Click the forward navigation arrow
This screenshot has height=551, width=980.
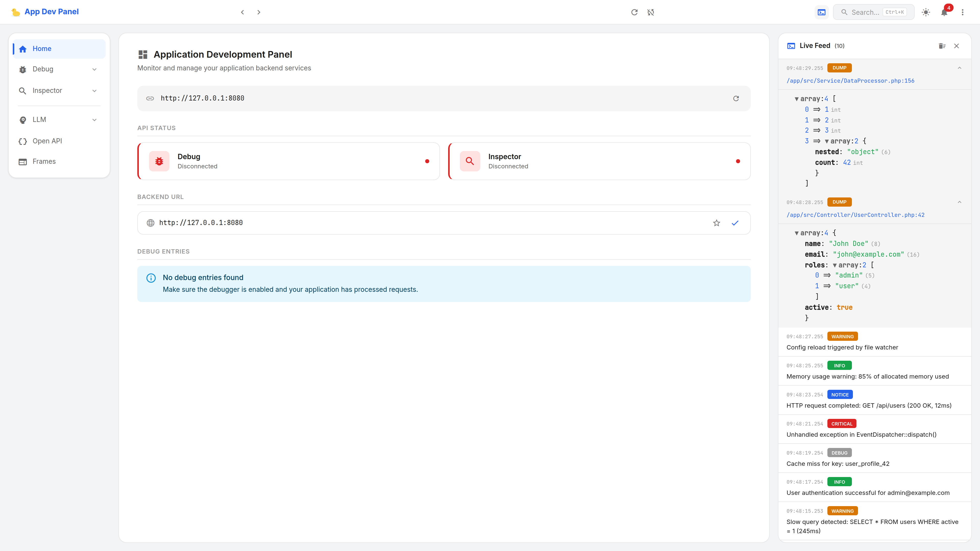pos(259,12)
